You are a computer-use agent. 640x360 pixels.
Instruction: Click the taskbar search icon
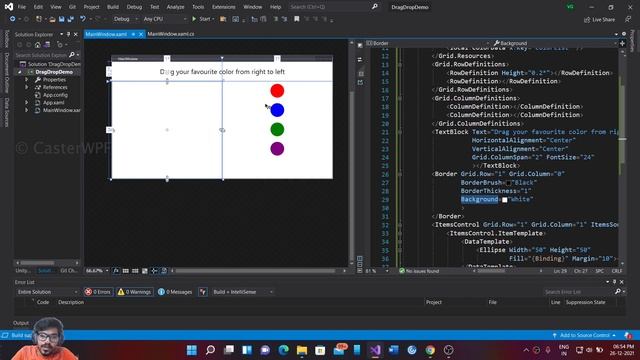point(210,350)
